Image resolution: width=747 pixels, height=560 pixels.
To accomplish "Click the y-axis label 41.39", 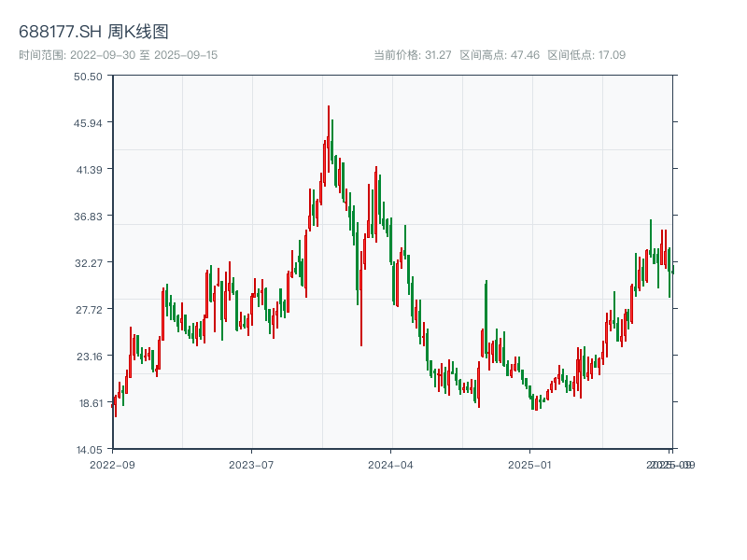I will (x=89, y=170).
